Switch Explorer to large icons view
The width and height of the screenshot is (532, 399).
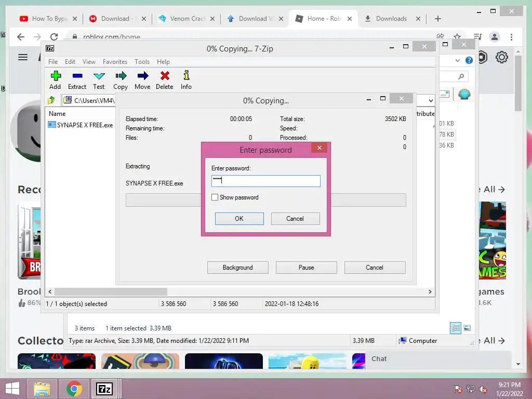(x=467, y=328)
